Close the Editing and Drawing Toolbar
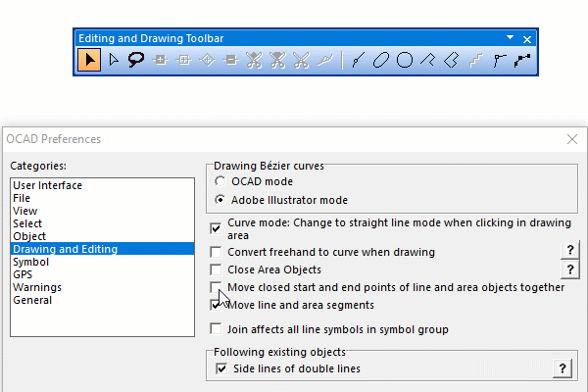 (x=527, y=39)
